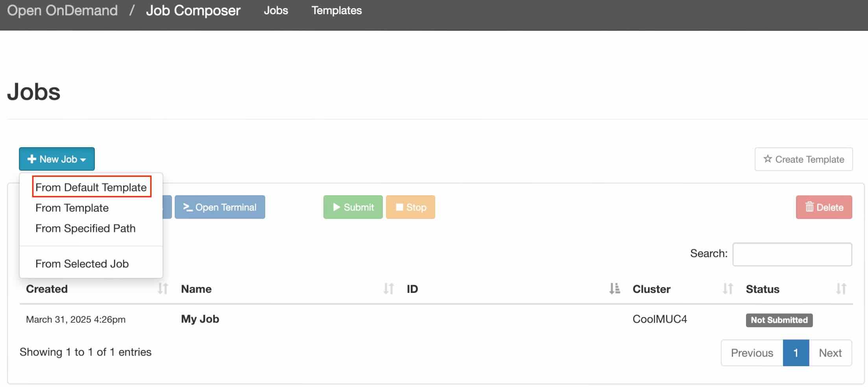Choose From Default Template option
This screenshot has height=387, width=868.
(x=91, y=187)
